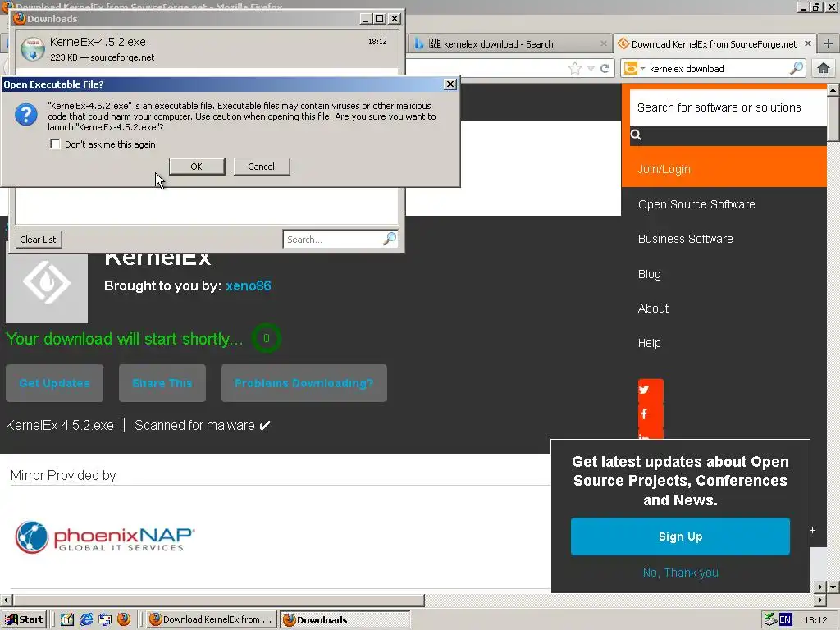Viewport: 840px width, 630px height.
Task: Dismiss popup with 'No, Thank you'
Action: point(680,573)
